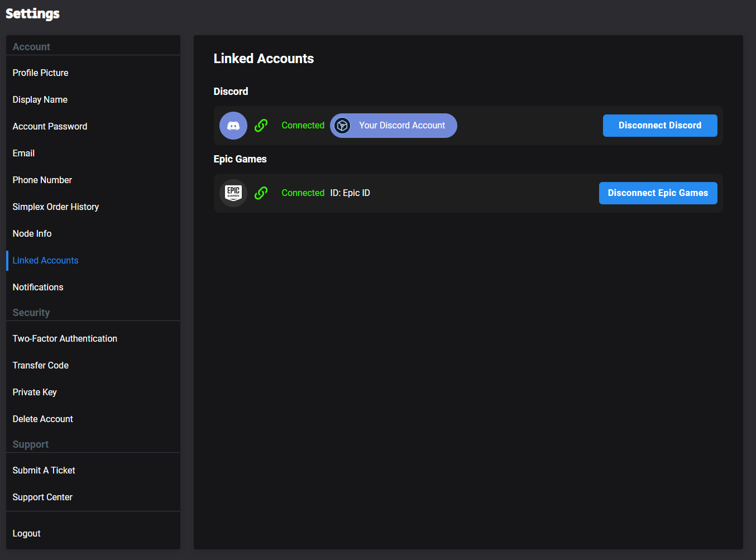Screen dimensions: 756x560
Task: Click the ID: Epic ID text
Action: coord(350,193)
